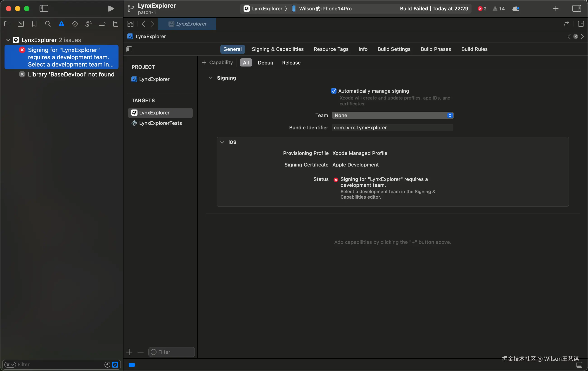Open the bookmark navigator
The image size is (588, 371).
34,24
